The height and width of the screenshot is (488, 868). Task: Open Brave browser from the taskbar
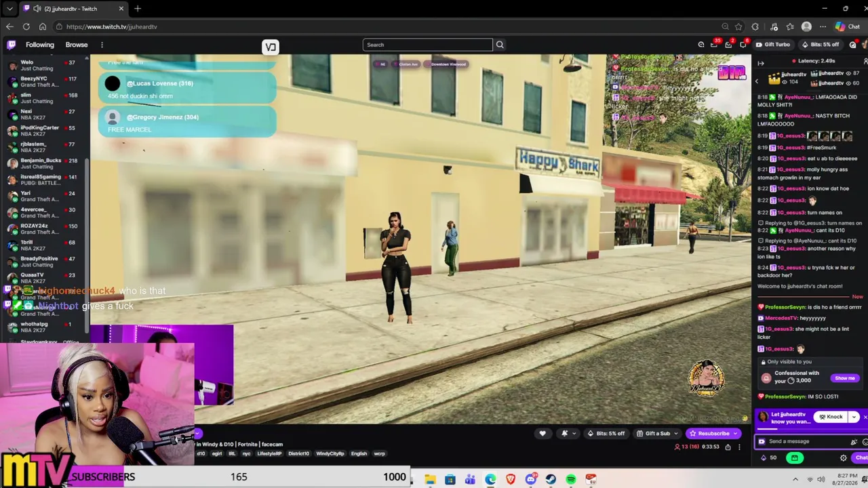511,480
